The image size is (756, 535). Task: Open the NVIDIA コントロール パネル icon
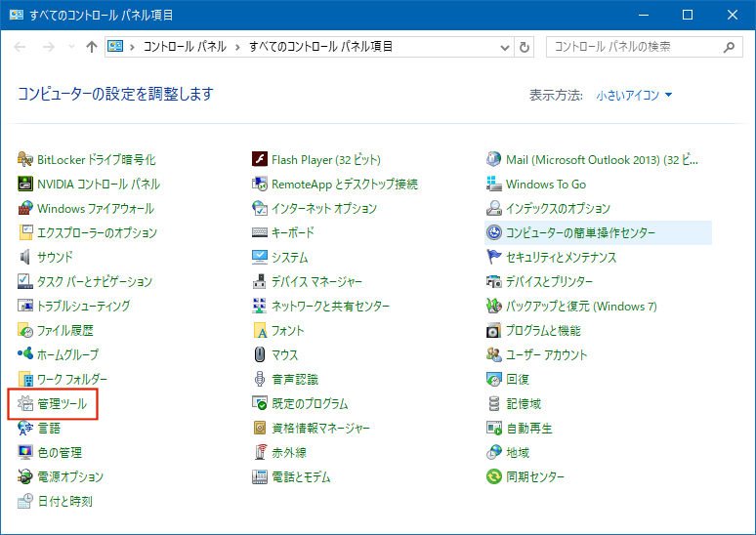(25, 184)
